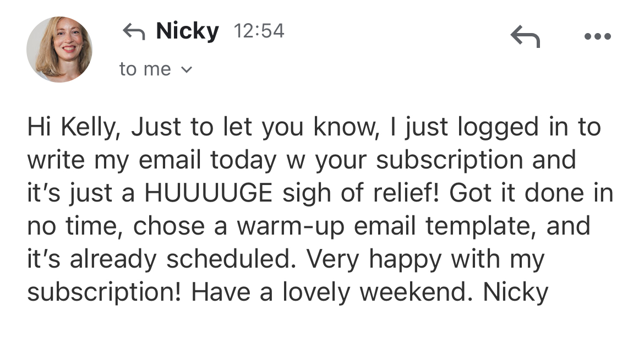Screen dimensions: 644x342
Task: Tap the reply arrow at top right
Action: [525, 37]
